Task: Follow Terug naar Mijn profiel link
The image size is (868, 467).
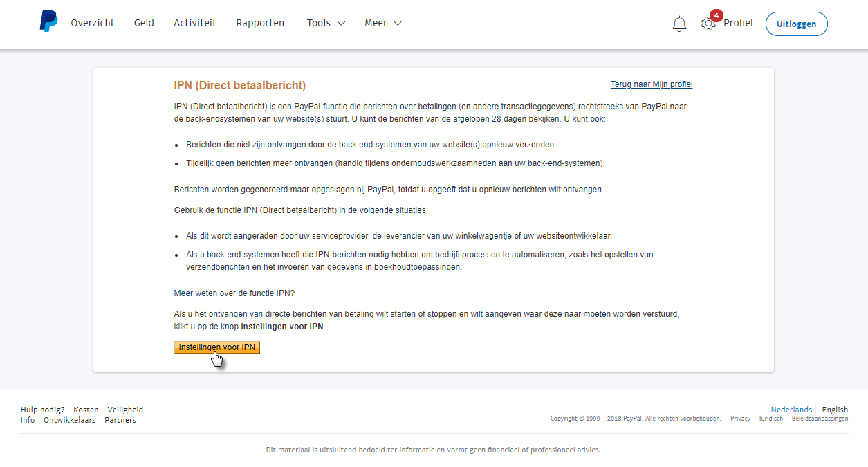Action: [652, 84]
